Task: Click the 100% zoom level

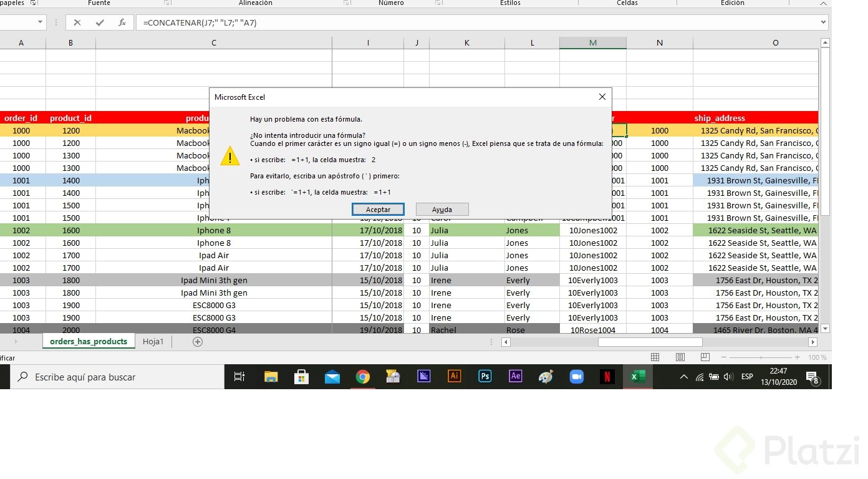Action: tap(817, 357)
